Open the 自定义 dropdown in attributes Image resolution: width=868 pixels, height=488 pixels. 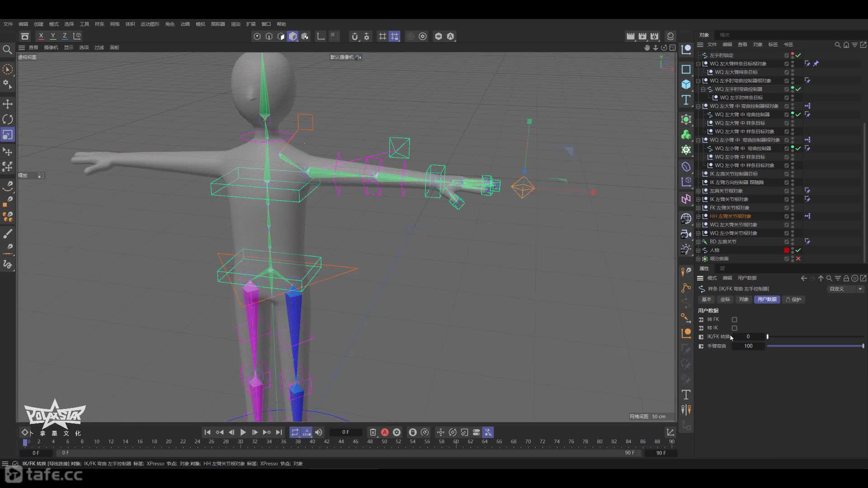click(x=845, y=289)
